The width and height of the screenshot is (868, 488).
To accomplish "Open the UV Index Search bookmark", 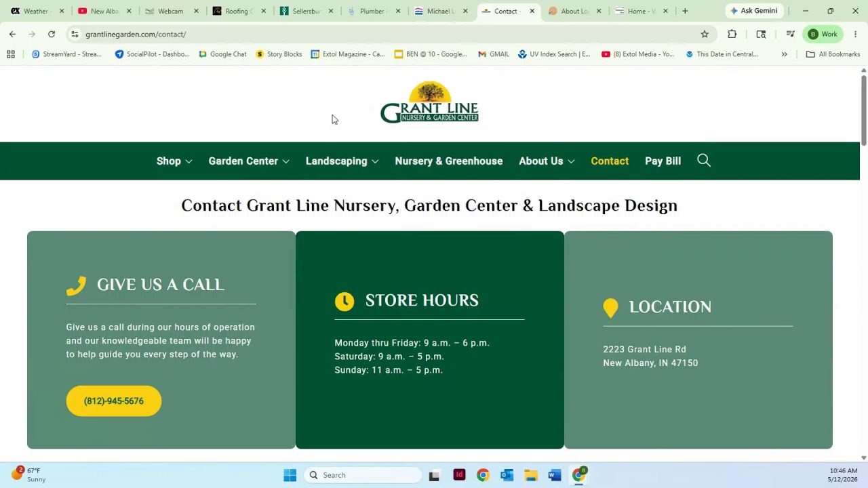I will point(554,54).
